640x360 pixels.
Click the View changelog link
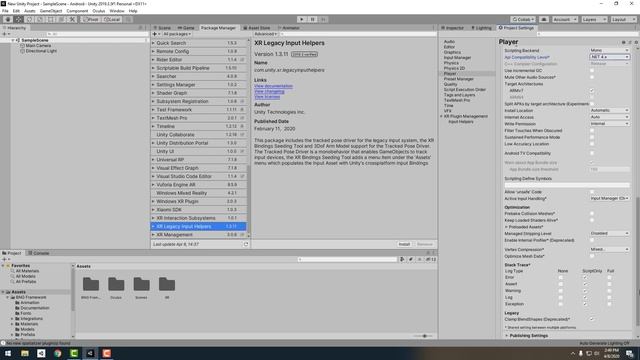[269, 91]
